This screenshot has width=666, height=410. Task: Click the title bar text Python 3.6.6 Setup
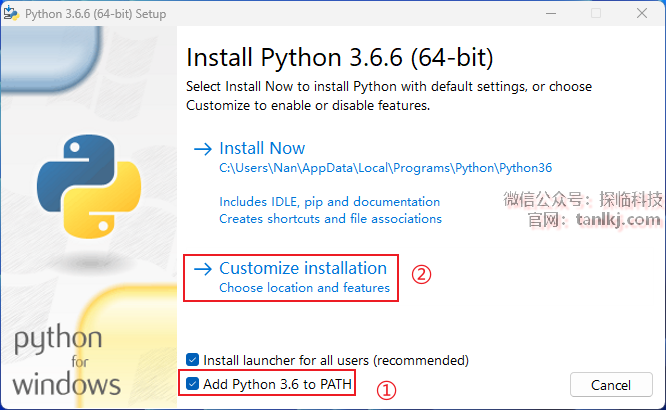(x=98, y=14)
